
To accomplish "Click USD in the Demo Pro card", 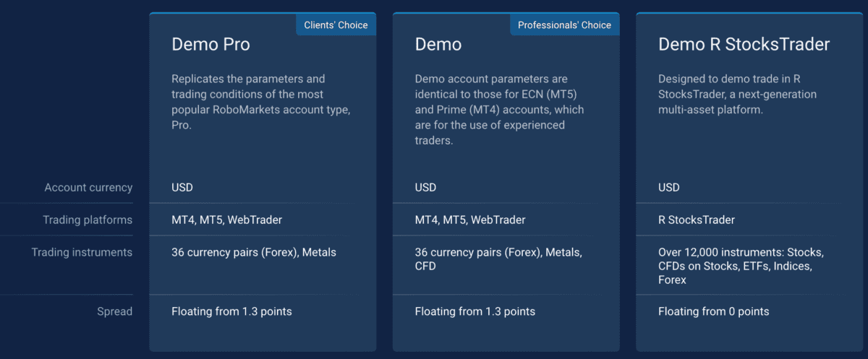I will 182,188.
